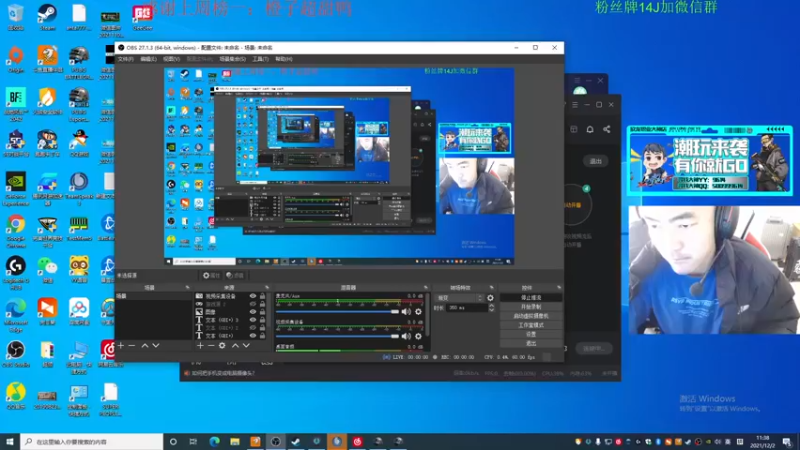Click the 工作室模式 button
The width and height of the screenshot is (800, 450).
[x=531, y=325]
